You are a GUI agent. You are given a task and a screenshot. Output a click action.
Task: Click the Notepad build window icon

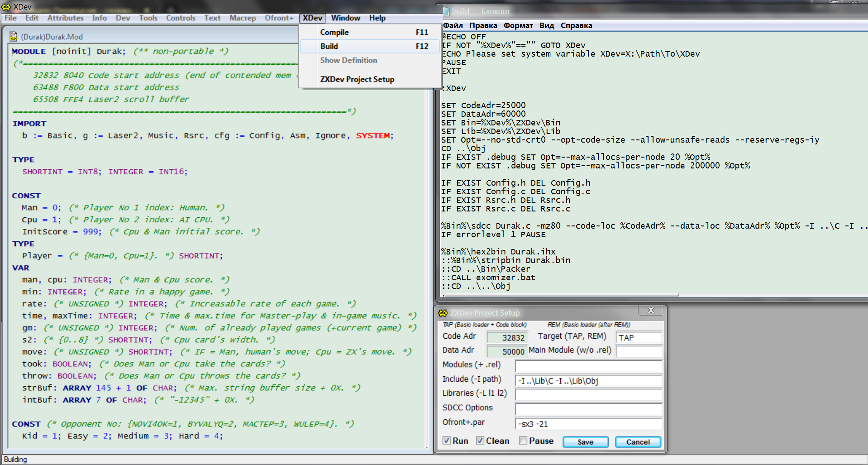446,11
